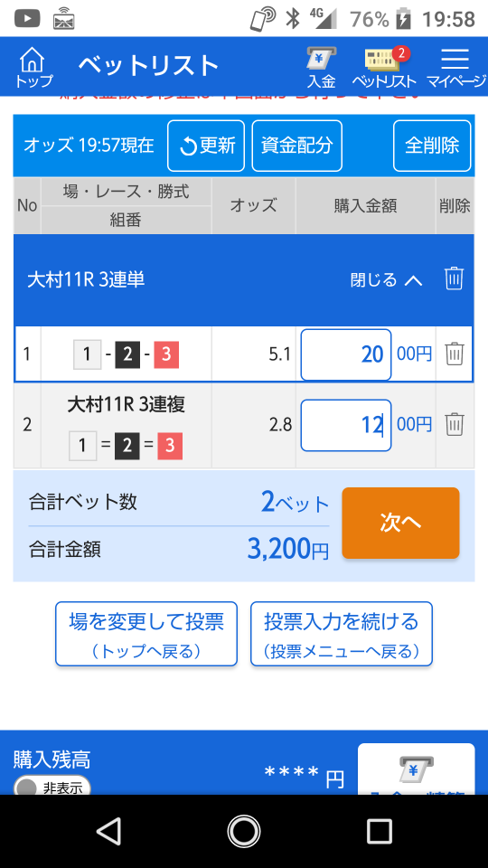The height and width of the screenshot is (868, 488).
Task: Collapse the 大村11R 3連単 section via 閉じる
Action: (x=386, y=280)
